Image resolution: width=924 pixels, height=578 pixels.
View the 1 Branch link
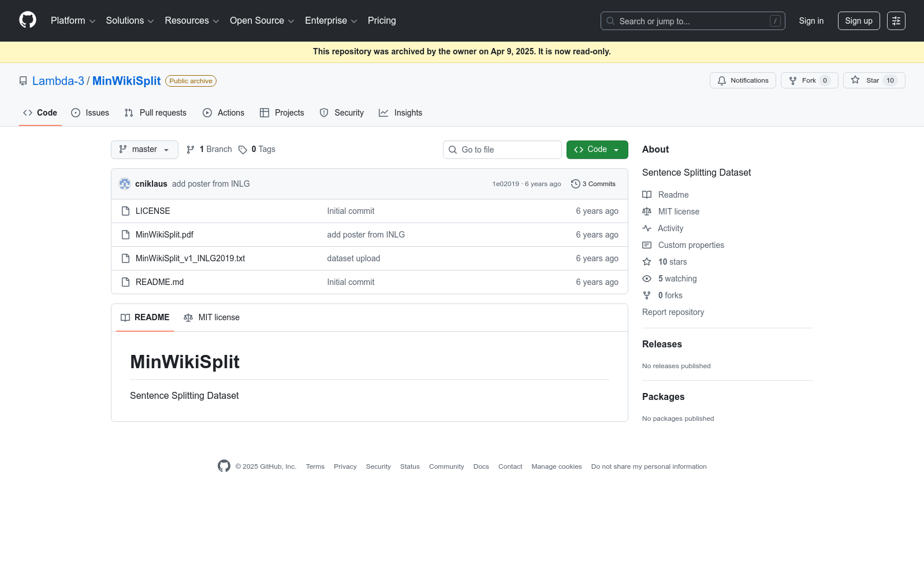click(209, 149)
